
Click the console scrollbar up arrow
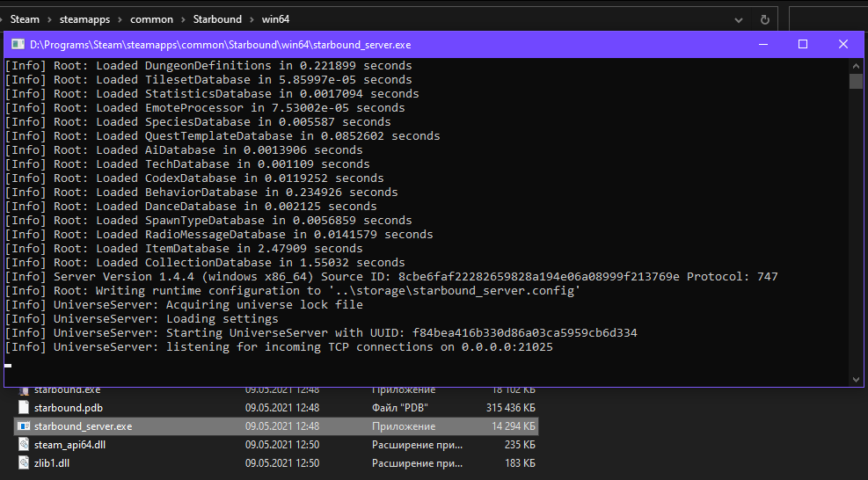pyautogui.click(x=856, y=66)
